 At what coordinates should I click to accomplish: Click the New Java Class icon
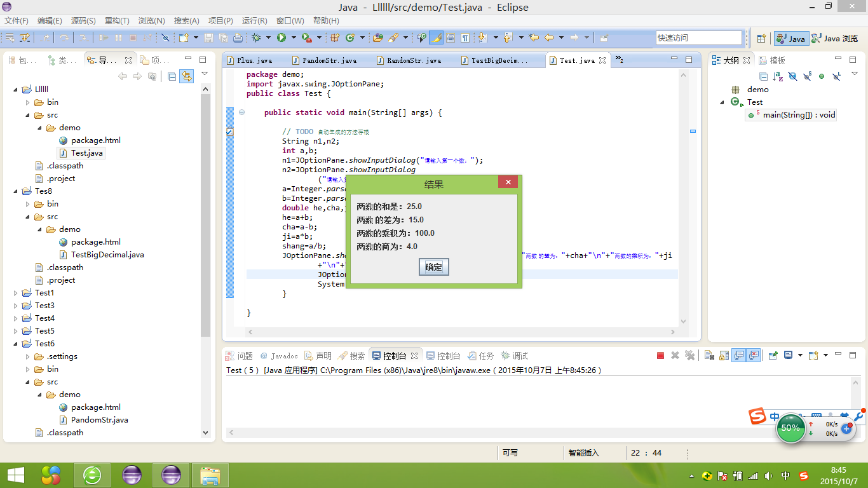point(349,37)
